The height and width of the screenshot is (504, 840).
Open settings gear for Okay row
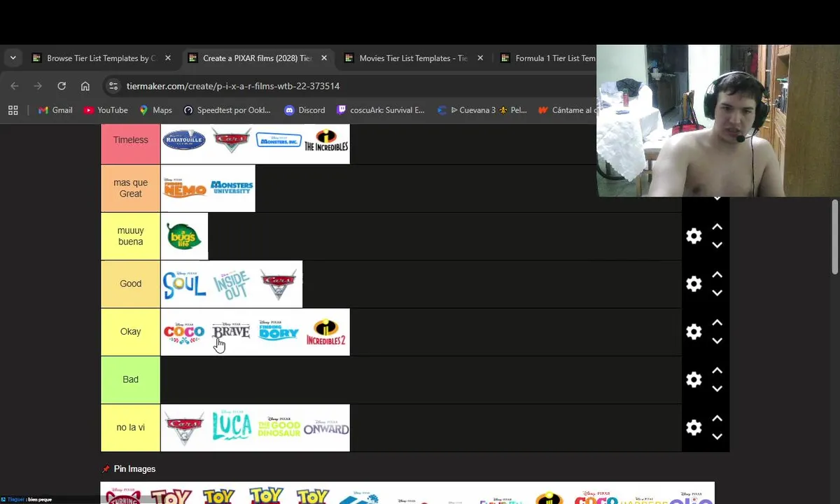pos(694,332)
